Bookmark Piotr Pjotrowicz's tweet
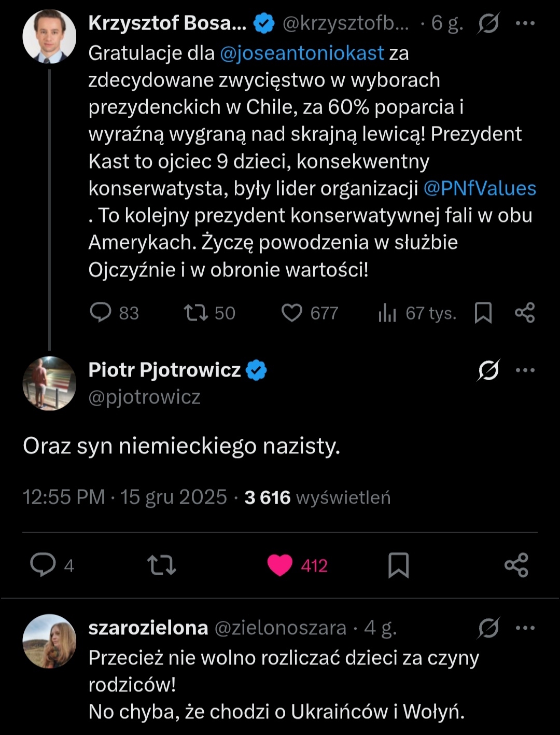The width and height of the screenshot is (560, 735). pyautogui.click(x=398, y=565)
